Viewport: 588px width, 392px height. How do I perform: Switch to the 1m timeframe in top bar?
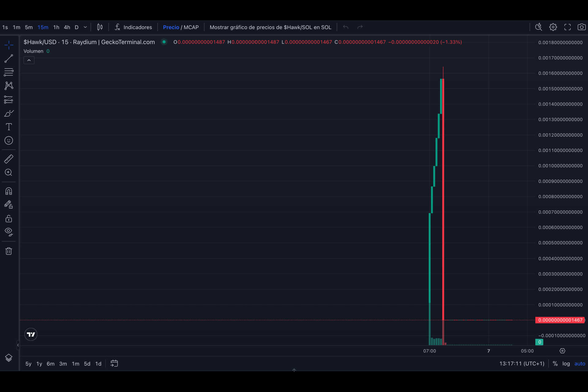click(17, 27)
